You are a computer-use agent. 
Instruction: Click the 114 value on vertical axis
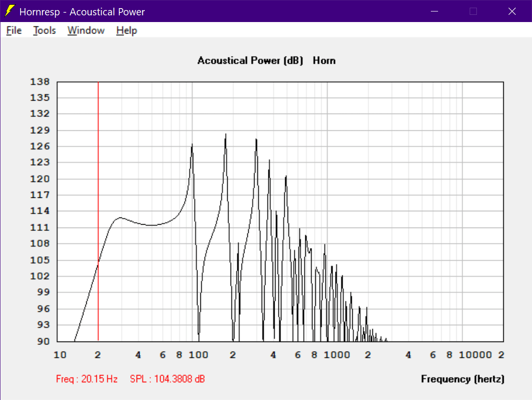[40, 211]
